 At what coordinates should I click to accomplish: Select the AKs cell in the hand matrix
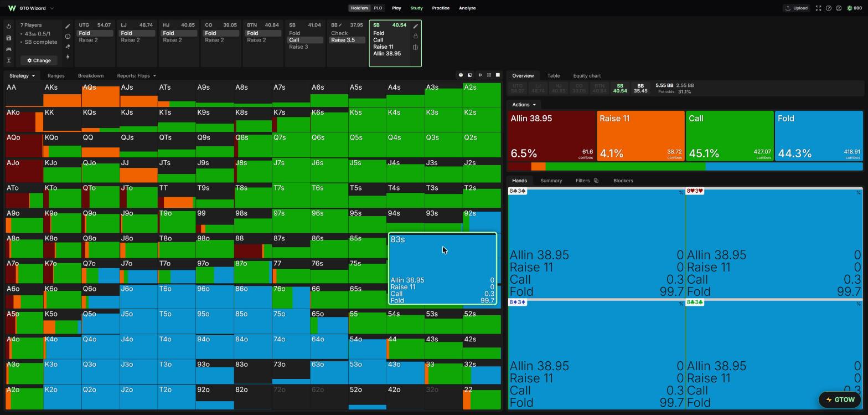click(62, 95)
